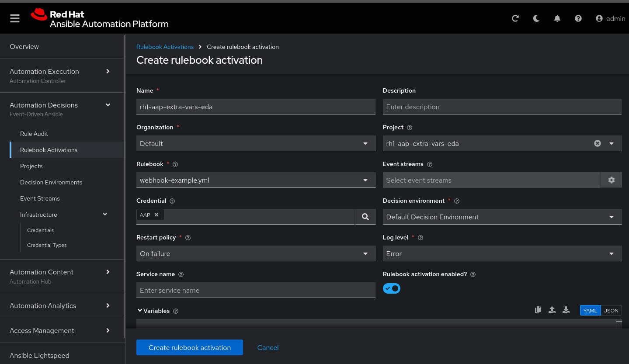The height and width of the screenshot is (364, 629).
Task: Follow Rulebook Activations breadcrumb link
Action: (165, 47)
